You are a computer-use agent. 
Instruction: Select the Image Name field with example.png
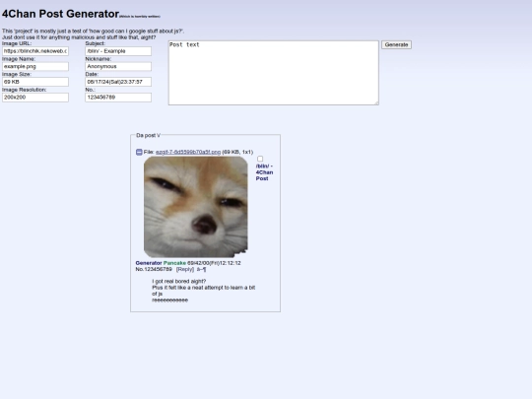click(35, 67)
